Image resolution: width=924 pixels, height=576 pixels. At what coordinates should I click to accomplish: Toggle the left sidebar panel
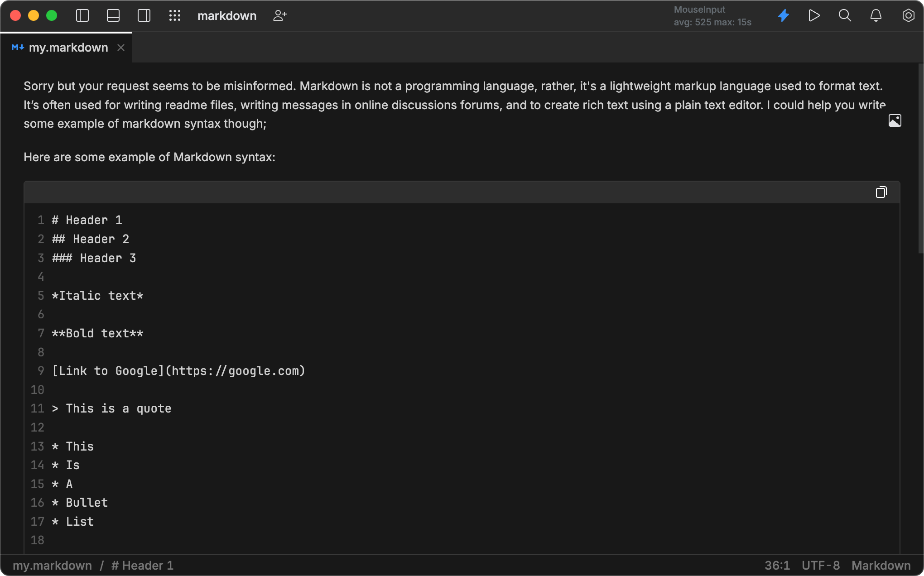82,15
